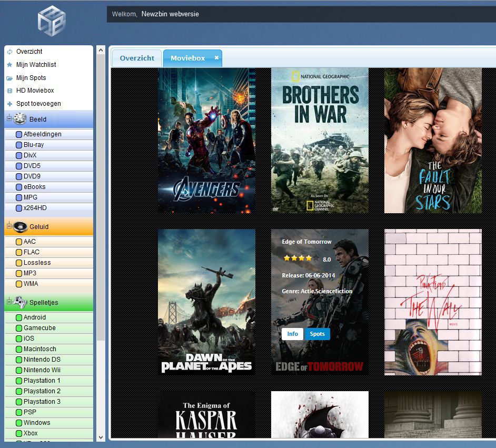Image resolution: width=496 pixels, height=448 pixels.
Task: Click the Newzbin cube logo
Action: click(51, 21)
